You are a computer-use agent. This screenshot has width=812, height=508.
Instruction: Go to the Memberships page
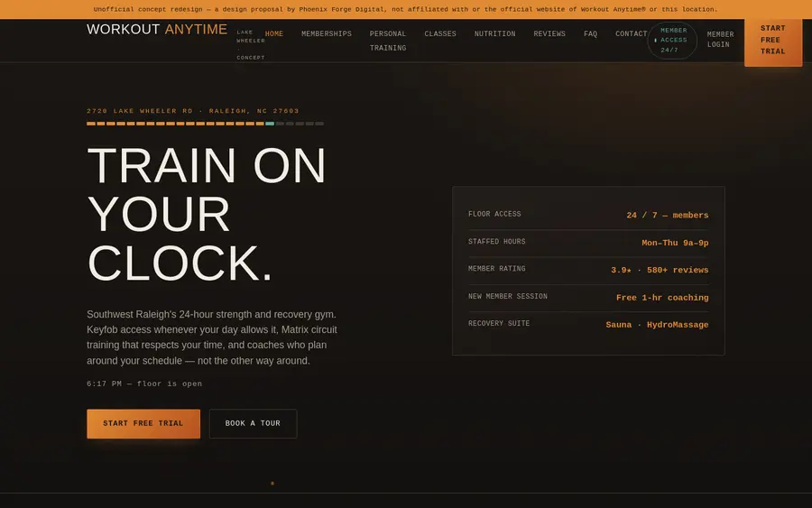(327, 34)
